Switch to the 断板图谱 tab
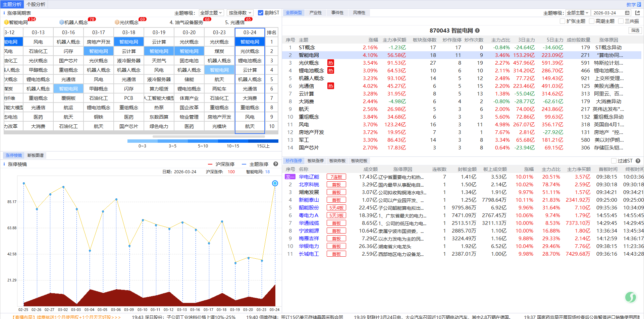The height and width of the screenshot is (319, 644). pyautogui.click(x=36, y=155)
